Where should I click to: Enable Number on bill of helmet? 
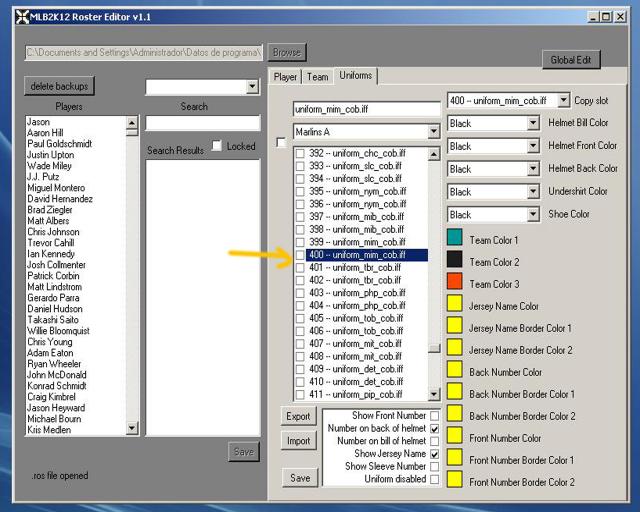435,441
